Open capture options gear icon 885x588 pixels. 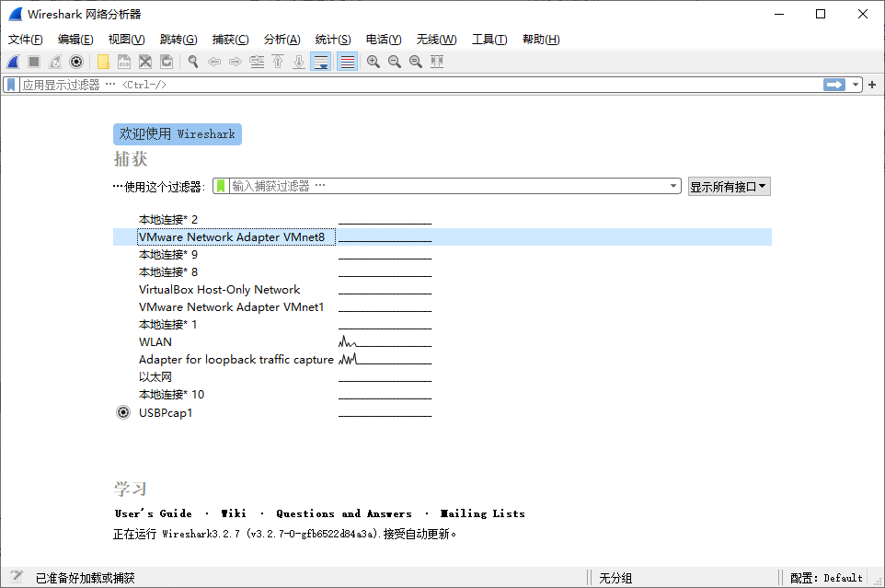[x=76, y=62]
